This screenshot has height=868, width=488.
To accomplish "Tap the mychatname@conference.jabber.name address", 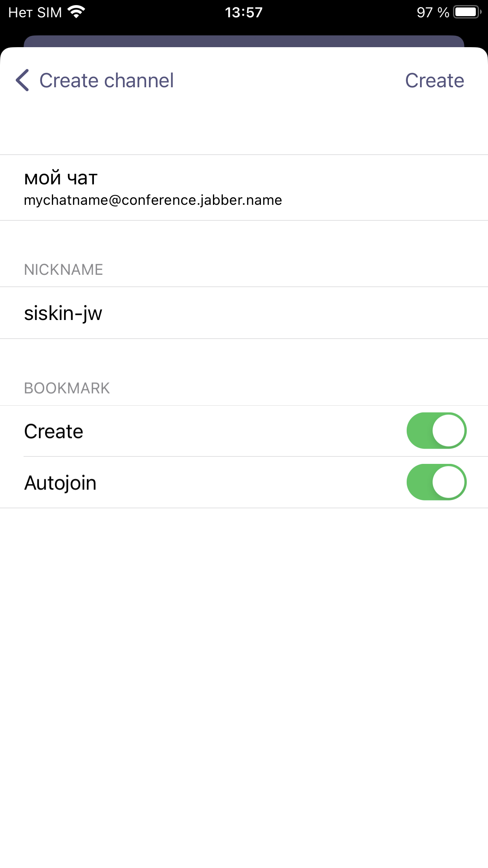I will pos(153,200).
